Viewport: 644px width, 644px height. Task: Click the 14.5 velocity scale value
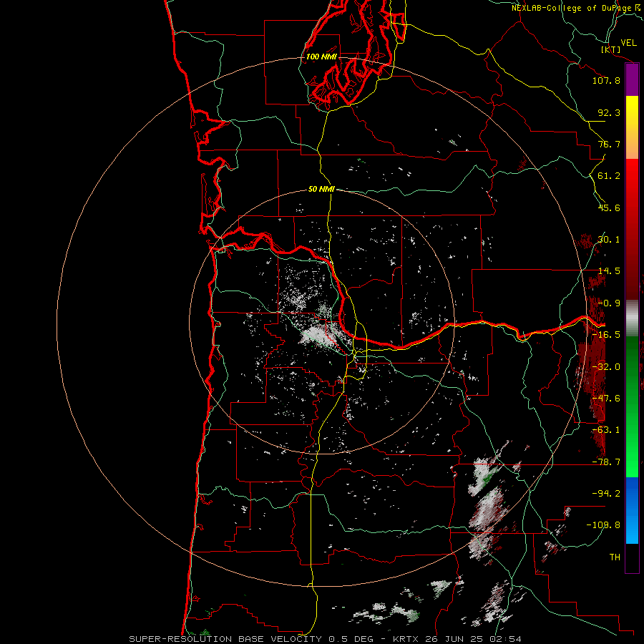[609, 271]
